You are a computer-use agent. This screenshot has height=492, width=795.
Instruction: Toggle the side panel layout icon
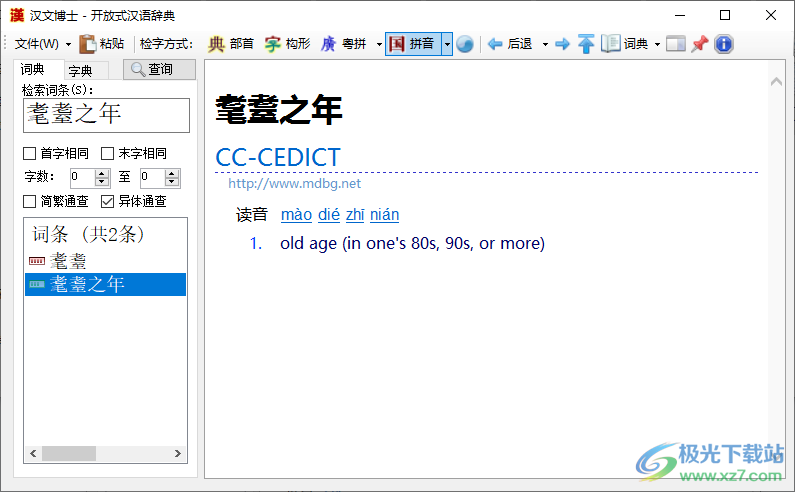click(x=675, y=44)
